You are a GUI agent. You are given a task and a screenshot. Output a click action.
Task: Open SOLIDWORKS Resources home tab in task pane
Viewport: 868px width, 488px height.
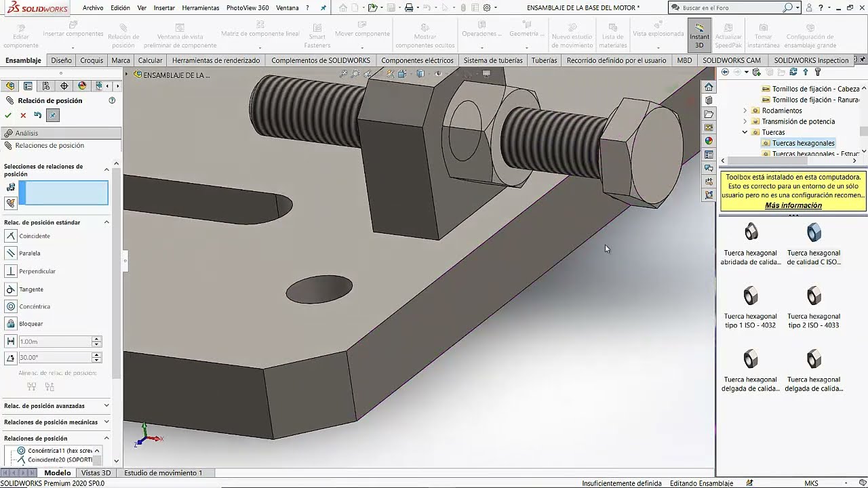pyautogui.click(x=709, y=87)
